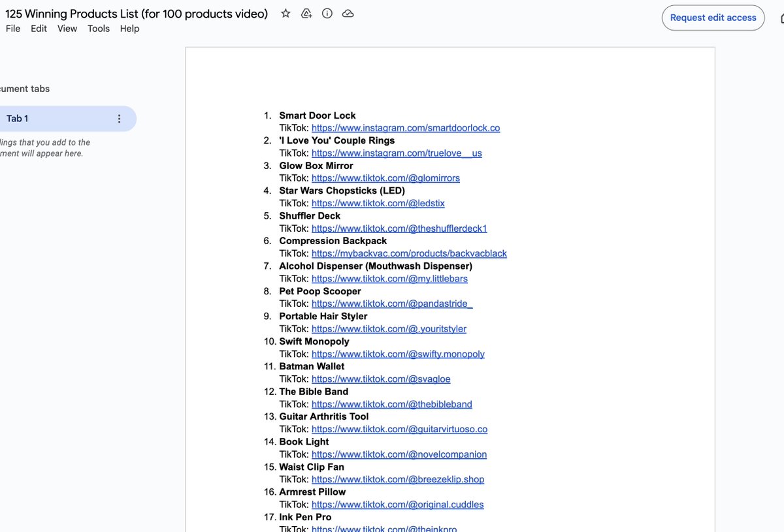Click the Waist Clip Fan heading
Screen dimensions: 784x532
(x=312, y=467)
